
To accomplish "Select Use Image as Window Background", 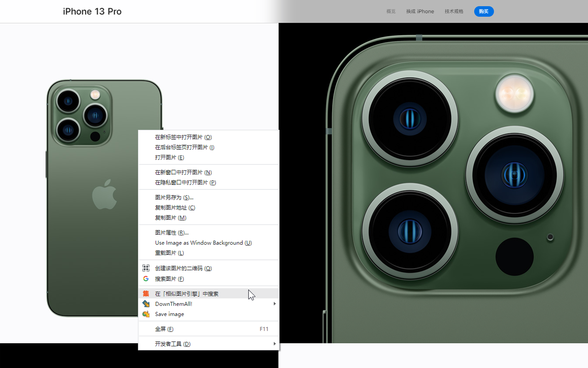I will tap(209, 243).
